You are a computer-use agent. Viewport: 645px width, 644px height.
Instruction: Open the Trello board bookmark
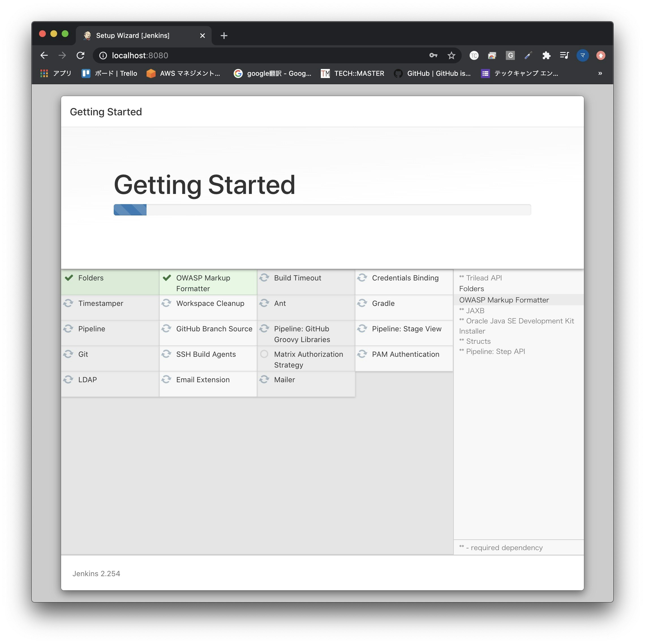pyautogui.click(x=109, y=74)
